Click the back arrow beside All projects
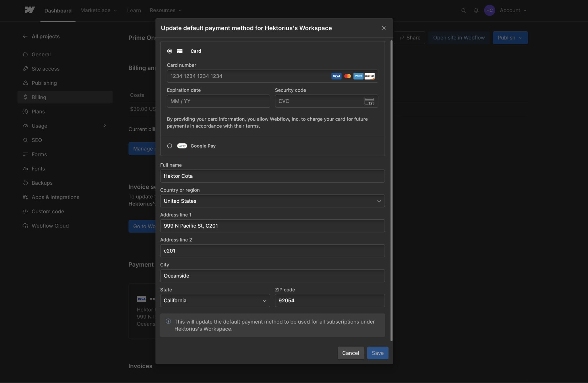The image size is (588, 383). point(25,36)
